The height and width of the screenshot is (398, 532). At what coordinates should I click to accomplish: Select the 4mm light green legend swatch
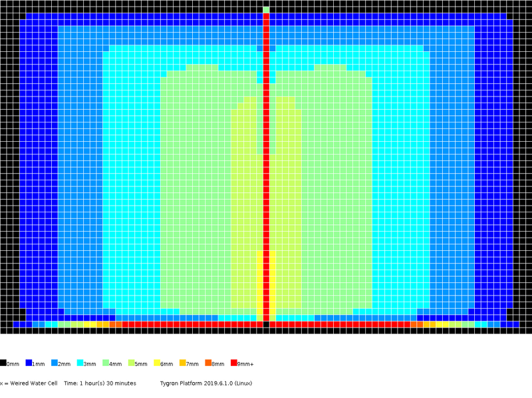(104, 363)
